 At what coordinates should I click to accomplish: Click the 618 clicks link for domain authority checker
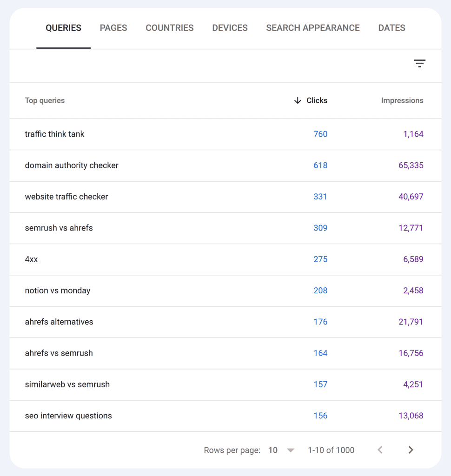pos(320,165)
